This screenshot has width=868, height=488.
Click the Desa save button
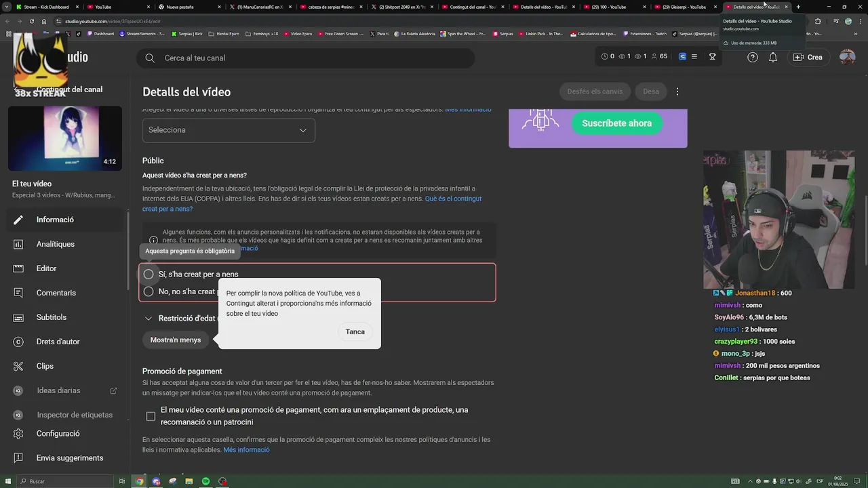click(x=651, y=91)
